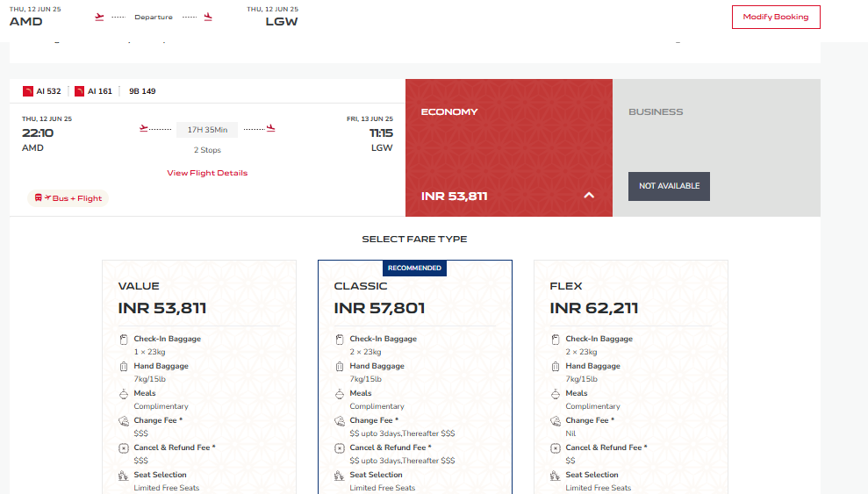Select the Business cabin tab
868x494 pixels.
pos(716,147)
